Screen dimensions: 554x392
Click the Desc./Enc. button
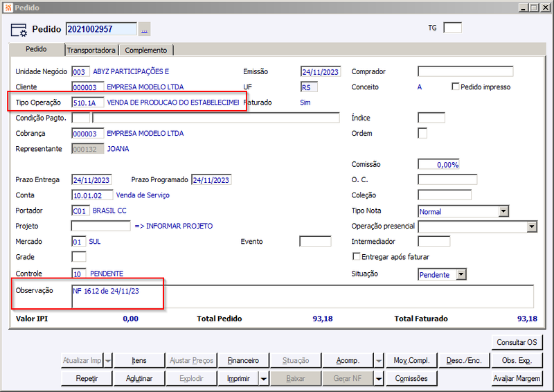tap(464, 361)
